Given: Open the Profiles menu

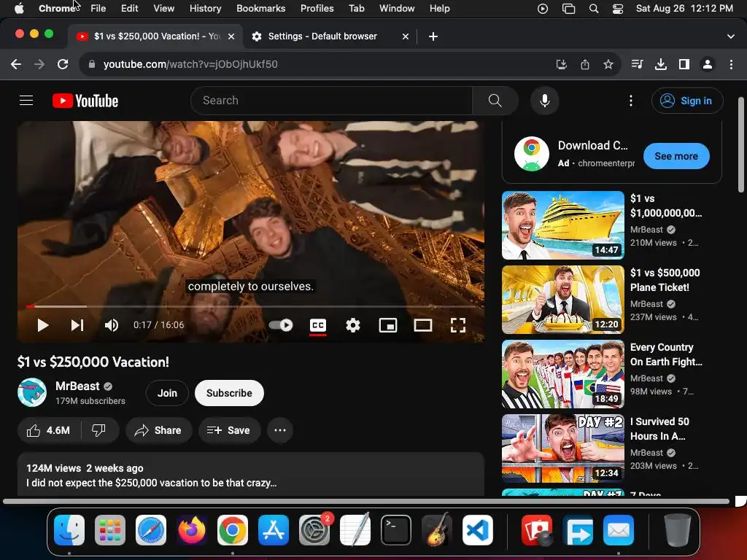Looking at the screenshot, I should (x=317, y=8).
